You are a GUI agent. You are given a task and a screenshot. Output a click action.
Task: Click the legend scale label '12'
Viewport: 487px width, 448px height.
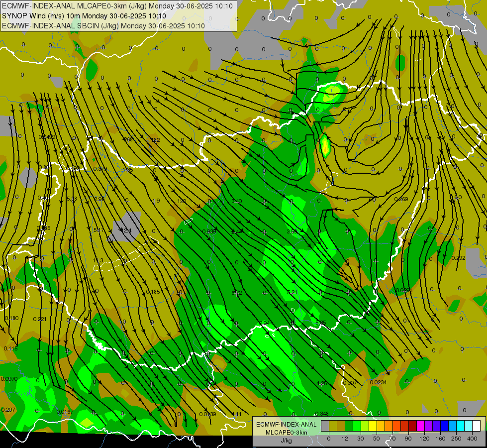(x=344, y=439)
